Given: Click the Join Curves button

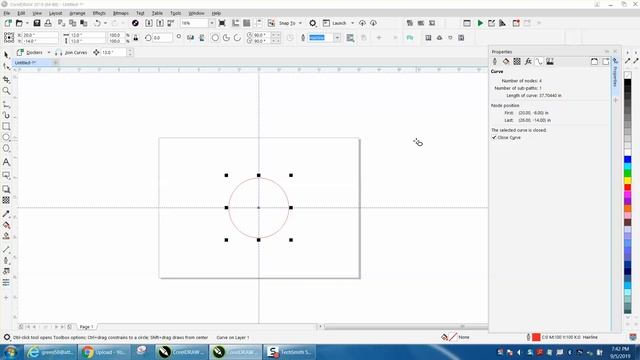Looking at the screenshot, I should point(71,52).
